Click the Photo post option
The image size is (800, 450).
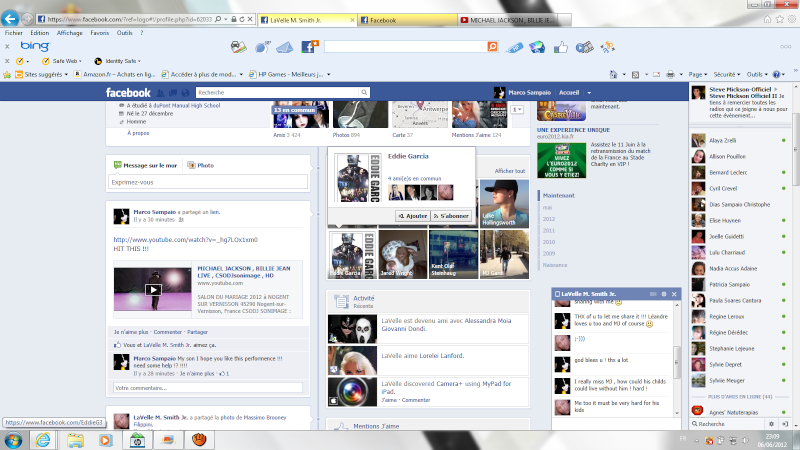201,165
